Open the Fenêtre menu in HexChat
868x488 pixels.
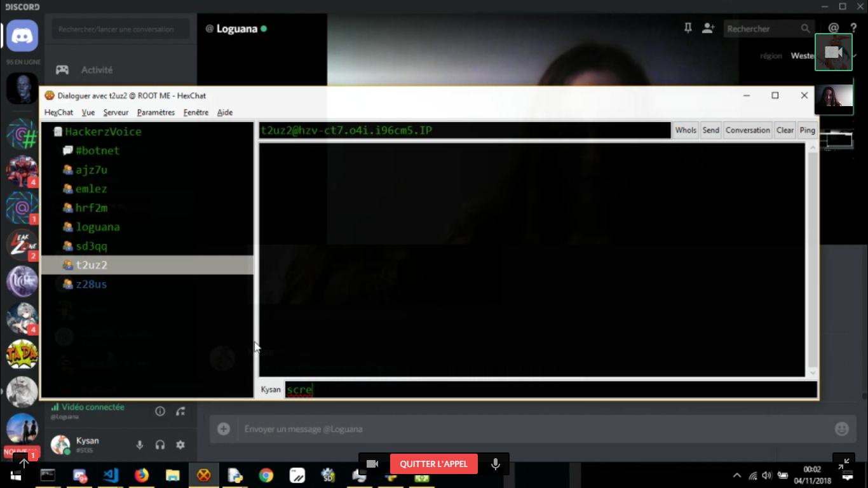(x=196, y=112)
